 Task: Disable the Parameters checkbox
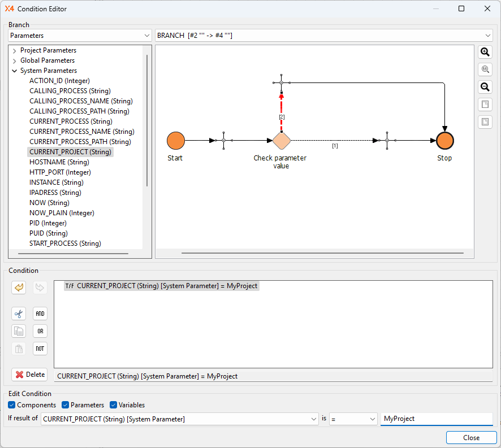pyautogui.click(x=64, y=405)
